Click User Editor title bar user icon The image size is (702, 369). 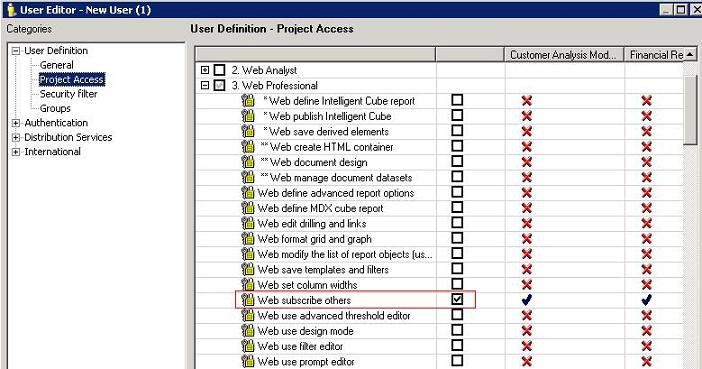[12, 9]
